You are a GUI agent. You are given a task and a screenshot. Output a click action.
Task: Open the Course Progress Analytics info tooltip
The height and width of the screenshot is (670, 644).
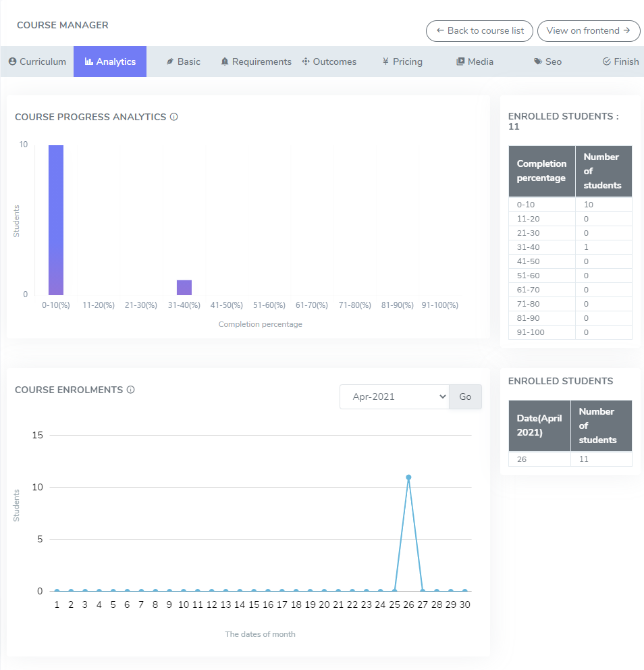click(x=174, y=116)
